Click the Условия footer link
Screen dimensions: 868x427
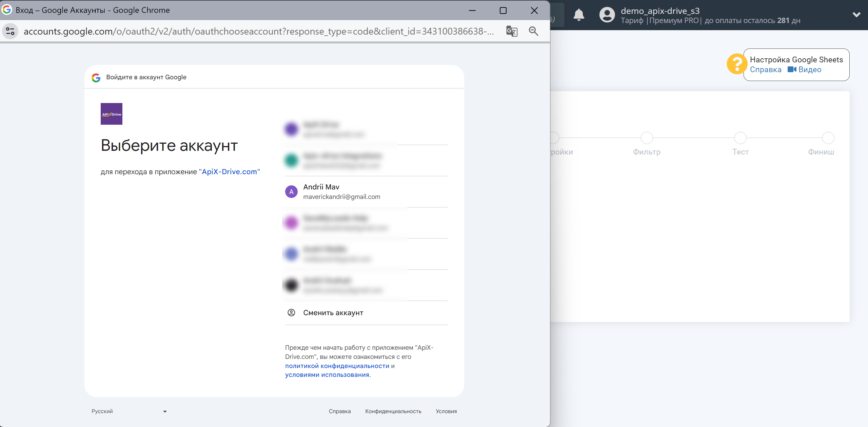446,411
